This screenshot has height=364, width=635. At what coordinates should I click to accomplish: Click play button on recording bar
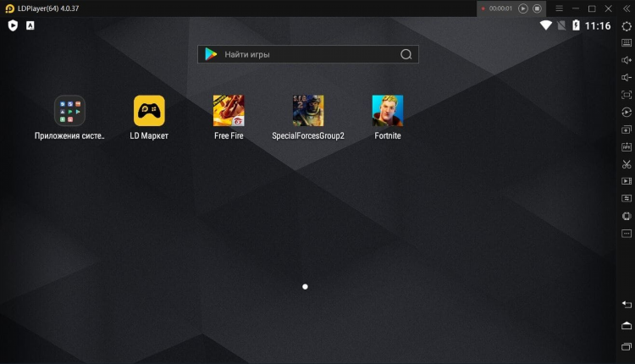pyautogui.click(x=523, y=8)
